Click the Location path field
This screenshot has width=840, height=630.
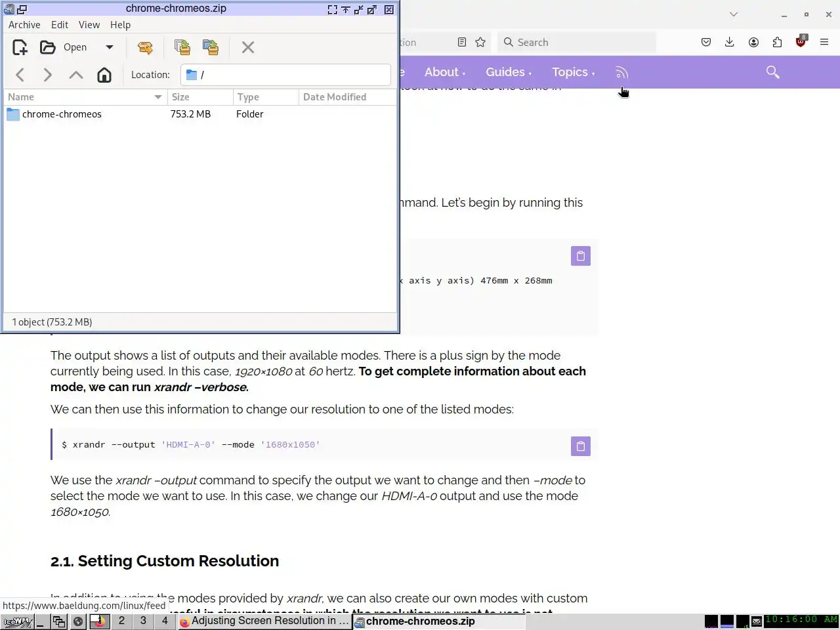click(x=285, y=75)
